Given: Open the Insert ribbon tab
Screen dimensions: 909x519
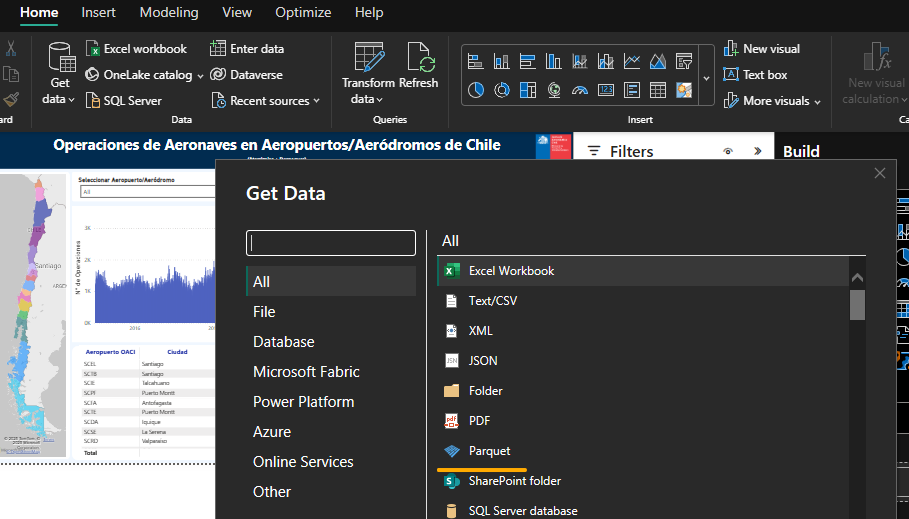Looking at the screenshot, I should click(x=99, y=13).
